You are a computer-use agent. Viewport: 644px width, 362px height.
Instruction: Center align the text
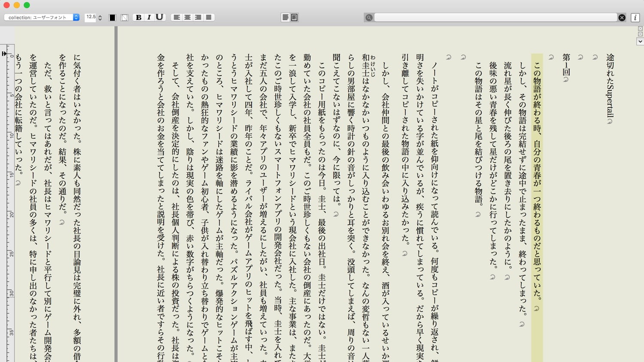[187, 17]
